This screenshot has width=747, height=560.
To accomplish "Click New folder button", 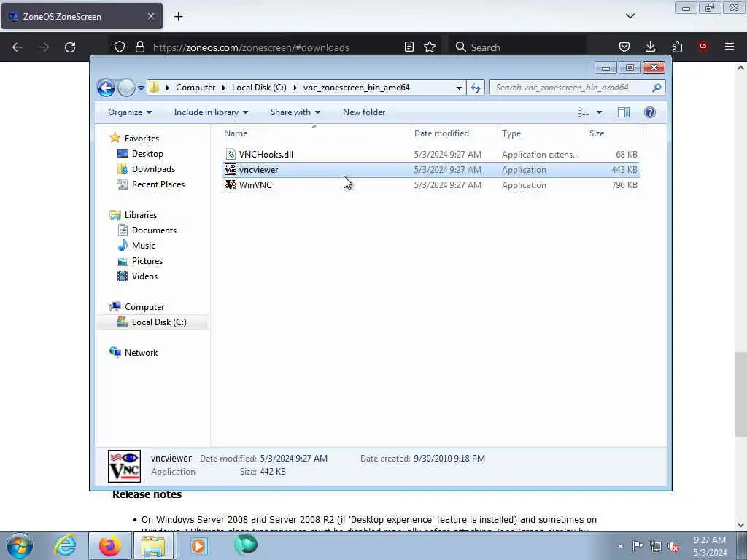I will tap(364, 112).
